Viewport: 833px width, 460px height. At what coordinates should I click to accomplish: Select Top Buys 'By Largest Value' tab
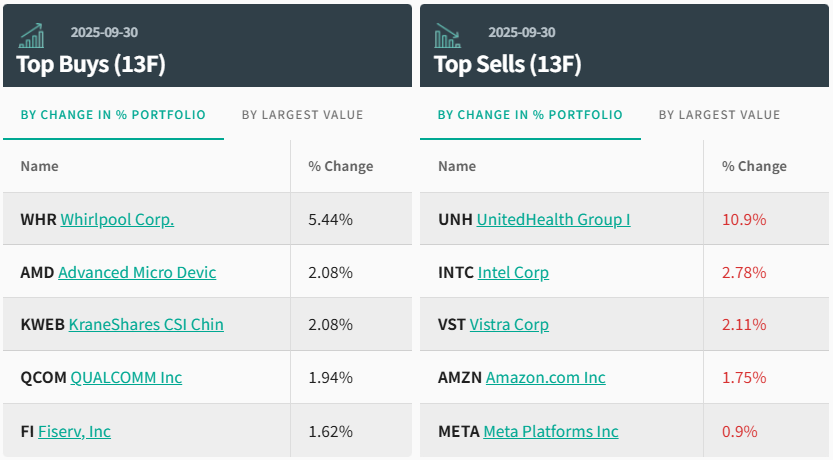(302, 115)
